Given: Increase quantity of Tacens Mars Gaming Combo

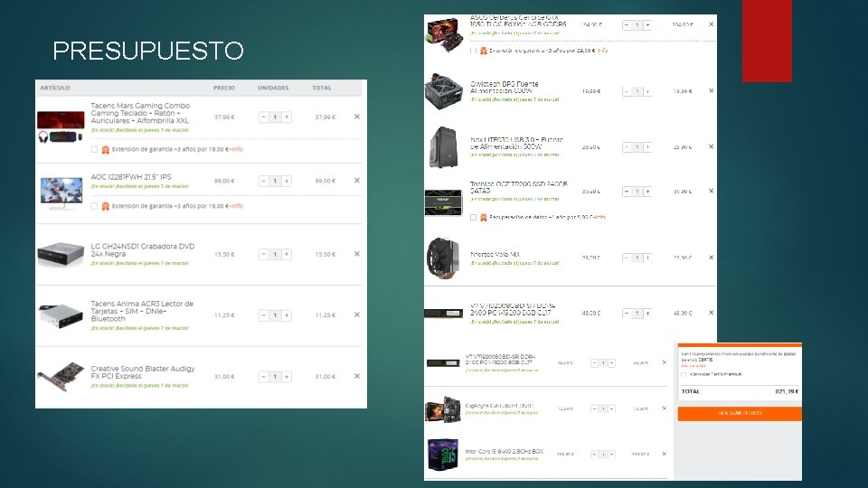Looking at the screenshot, I should pyautogui.click(x=287, y=117).
